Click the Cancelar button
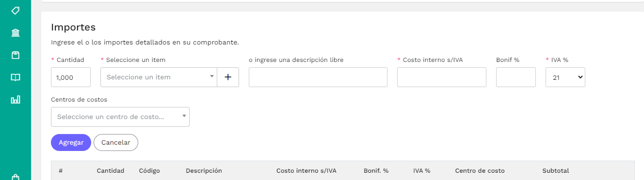 116,142
